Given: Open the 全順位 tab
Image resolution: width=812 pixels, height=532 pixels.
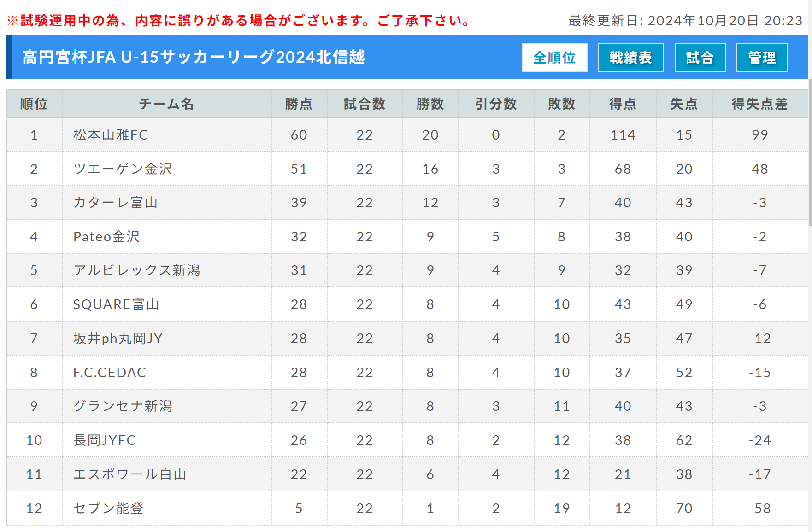Looking at the screenshot, I should click(x=554, y=58).
